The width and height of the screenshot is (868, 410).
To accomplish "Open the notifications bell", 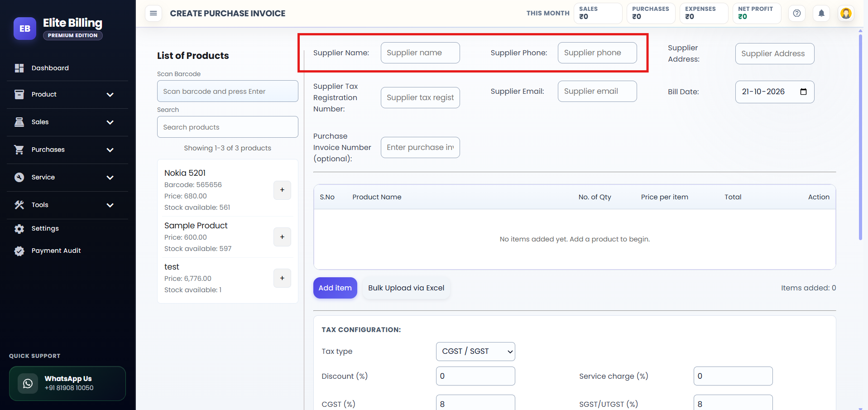I will (x=821, y=13).
